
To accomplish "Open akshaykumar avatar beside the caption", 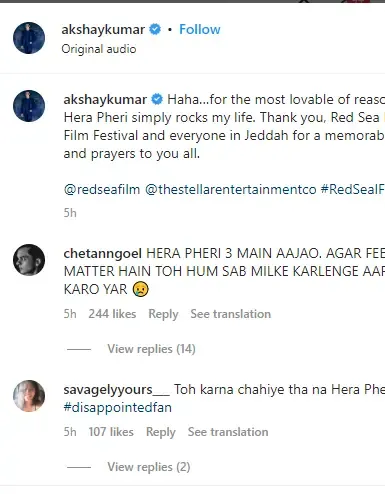I will coord(29,106).
